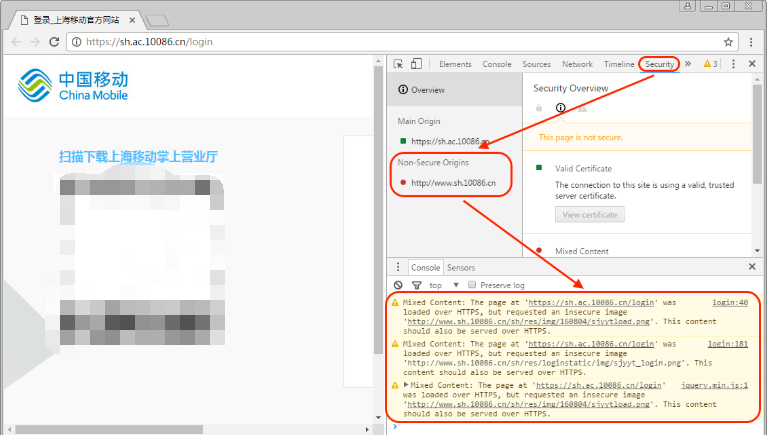The image size is (767, 435).
Task: Click the 扫描下载上海移动掌上营业厅 heading
Action: pyautogui.click(x=138, y=157)
